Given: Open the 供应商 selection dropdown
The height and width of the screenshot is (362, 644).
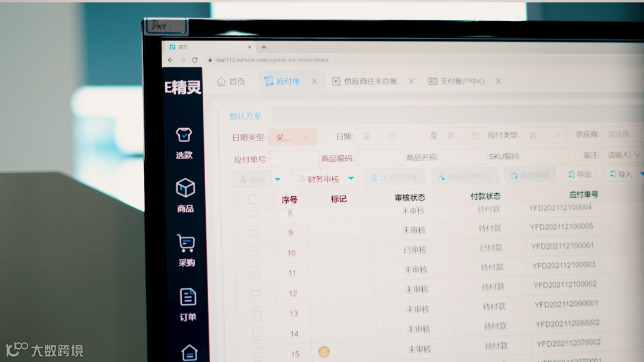Looking at the screenshot, I should pos(622,134).
